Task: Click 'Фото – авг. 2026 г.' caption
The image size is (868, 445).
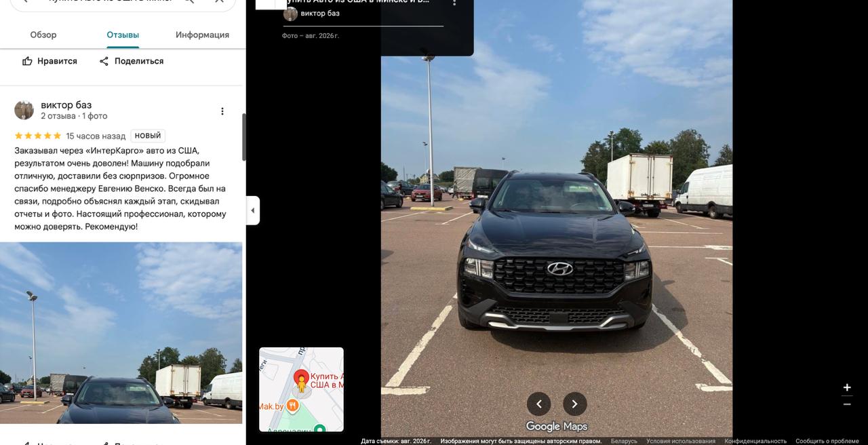Action: tap(311, 36)
